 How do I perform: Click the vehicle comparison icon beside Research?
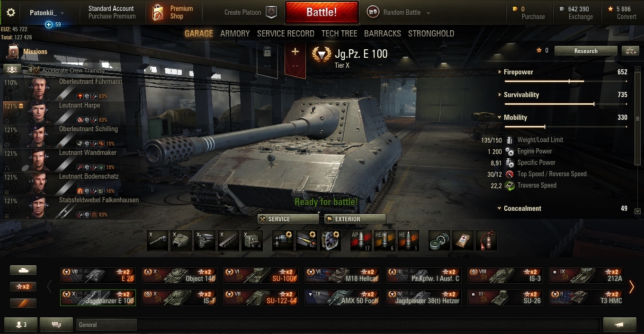coord(630,51)
